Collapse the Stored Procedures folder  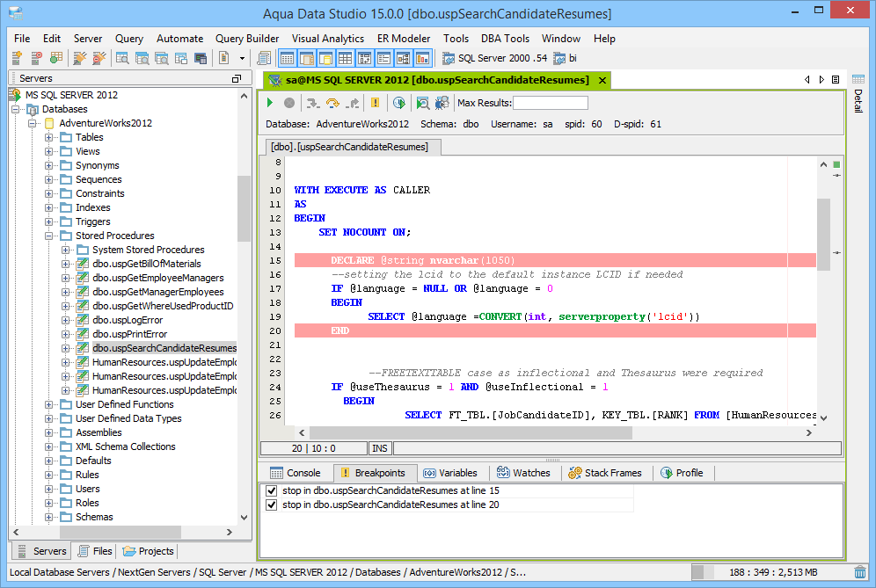click(x=49, y=236)
